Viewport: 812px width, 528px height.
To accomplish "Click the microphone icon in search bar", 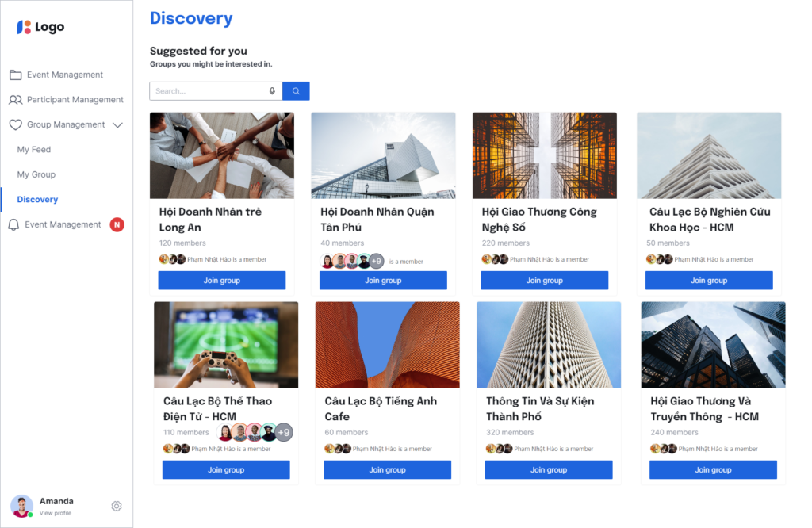I will pos(272,91).
